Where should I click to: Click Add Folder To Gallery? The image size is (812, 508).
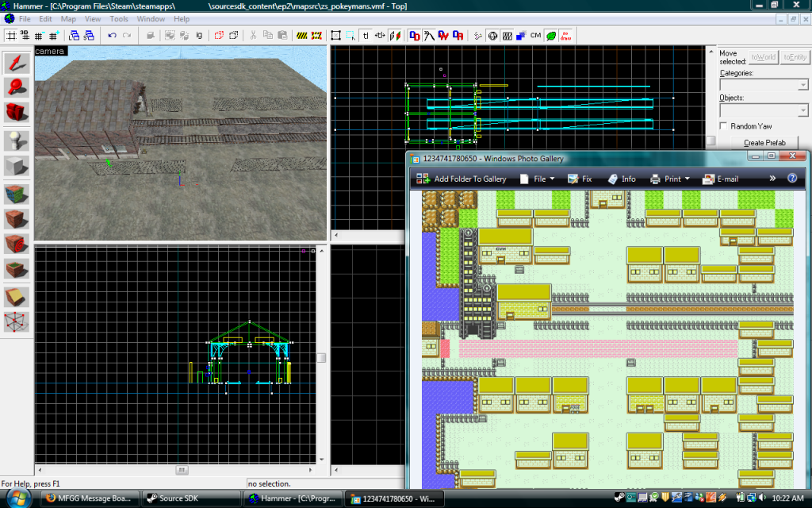(x=462, y=179)
